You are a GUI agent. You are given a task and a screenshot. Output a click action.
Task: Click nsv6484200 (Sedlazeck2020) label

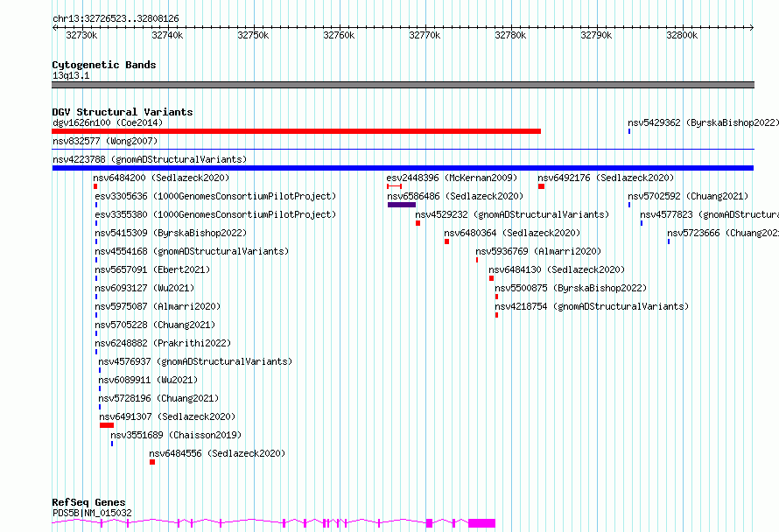coord(161,178)
